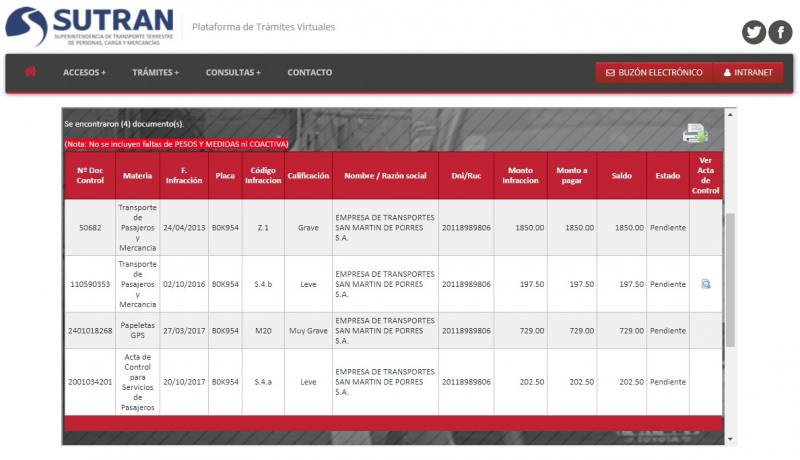Click the scroll down arrow of results panel

coord(730,439)
